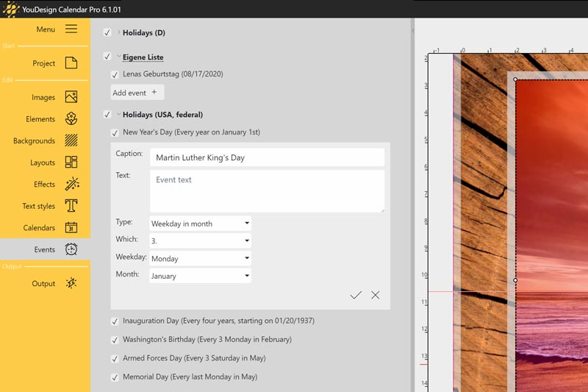
Task: Click the Eigene Liste heading
Action: [143, 57]
